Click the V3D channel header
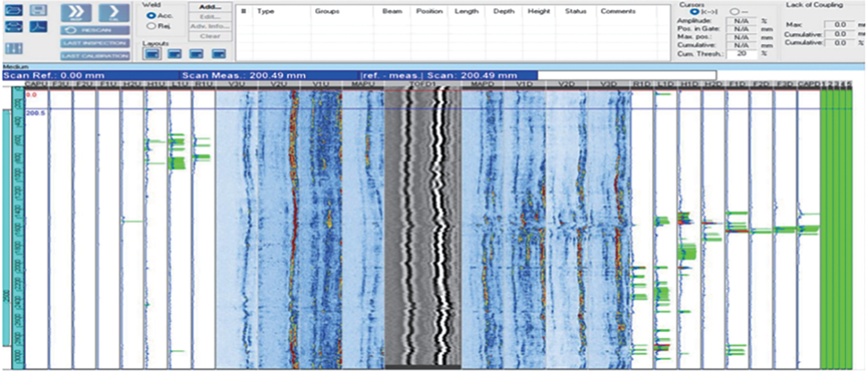This screenshot has height=373, width=868. 609,84
